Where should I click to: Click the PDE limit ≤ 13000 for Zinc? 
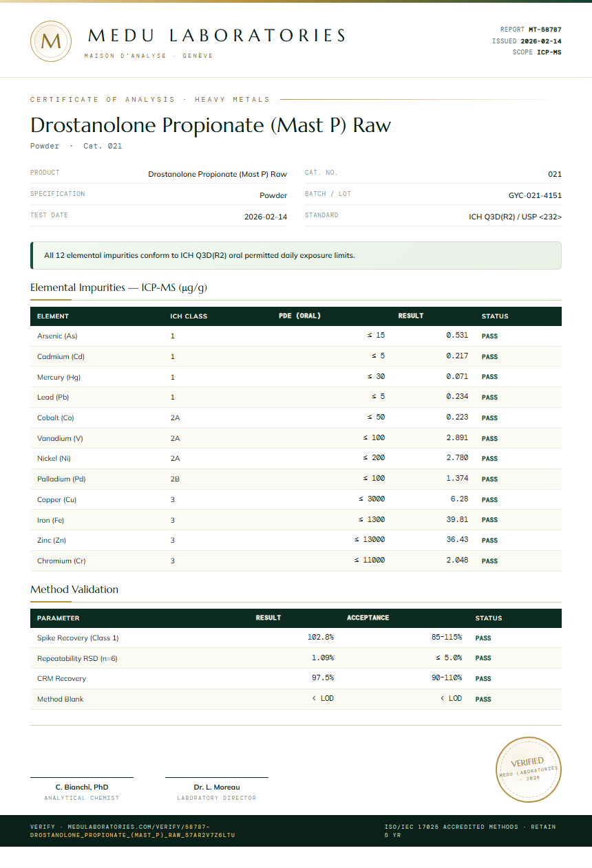tap(370, 540)
